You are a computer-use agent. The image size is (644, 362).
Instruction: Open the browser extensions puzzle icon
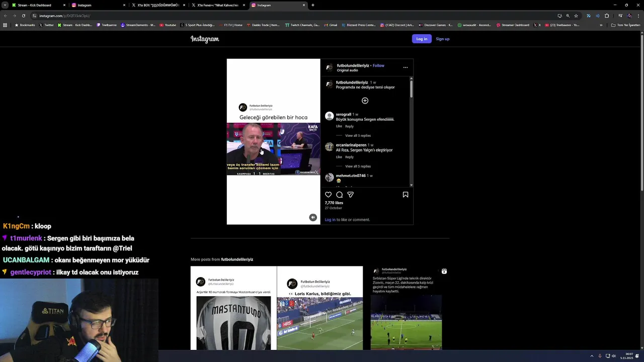point(607,16)
